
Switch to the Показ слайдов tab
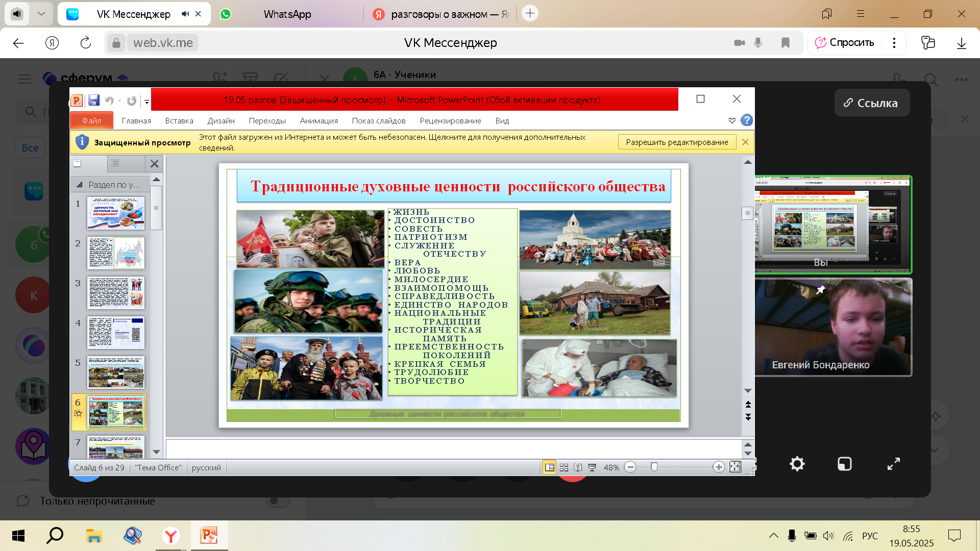pyautogui.click(x=379, y=120)
